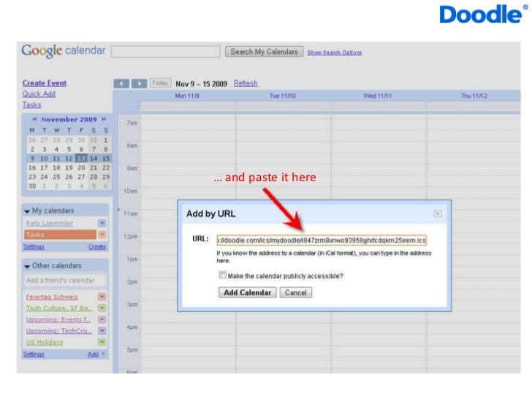Screen dimensions: 532x399
Task: Select Mon 11/9 column header
Action: pyautogui.click(x=187, y=96)
